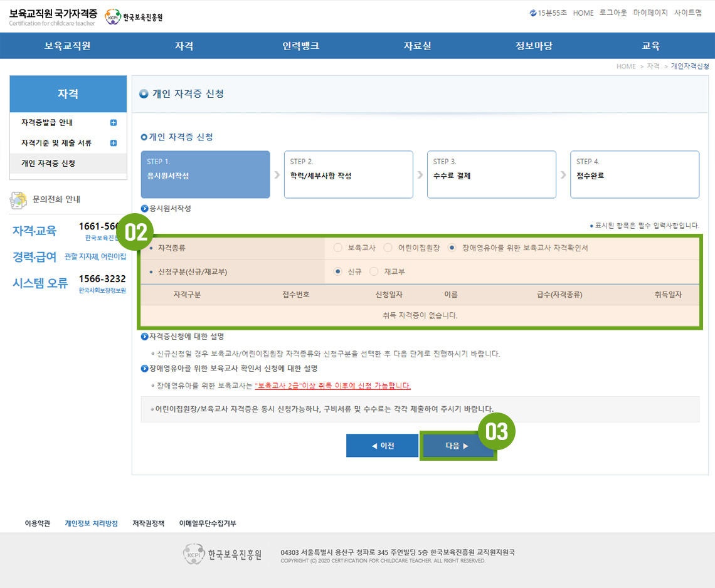Open the 자료실 navigation menu
The height and width of the screenshot is (588, 715).
(417, 46)
